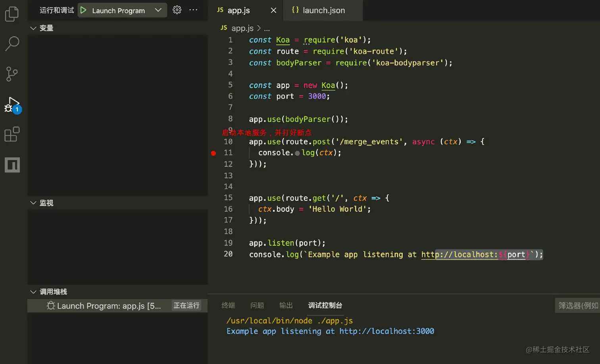600x364 pixels.
Task: Click the 运行和调试 panel title
Action: pyautogui.click(x=57, y=10)
